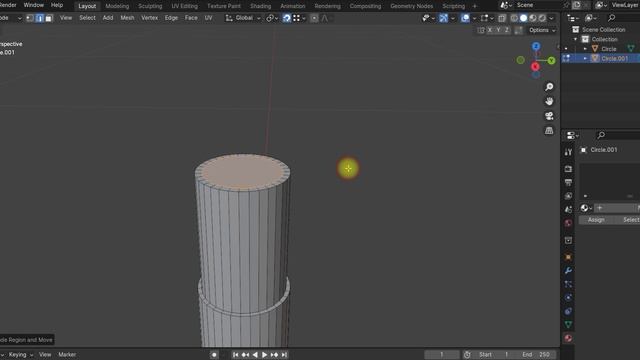Switch to UV Editing workspace tab
This screenshot has width=640, height=360.
tap(184, 6)
